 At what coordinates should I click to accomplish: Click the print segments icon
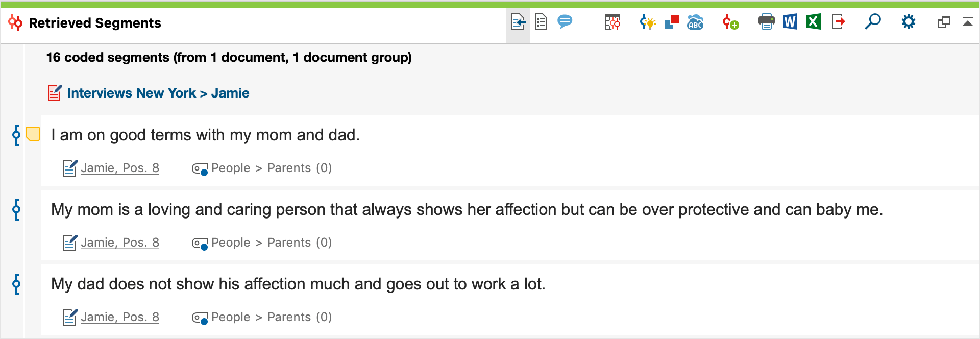[766, 22]
